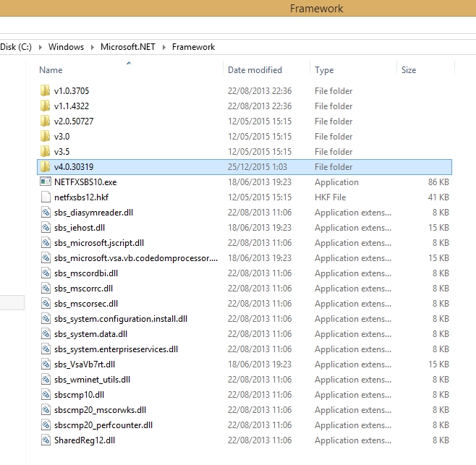Click the sbs_microsoft.jscript.dll file icon
Viewport: 476px width, 465px height.
tap(46, 242)
